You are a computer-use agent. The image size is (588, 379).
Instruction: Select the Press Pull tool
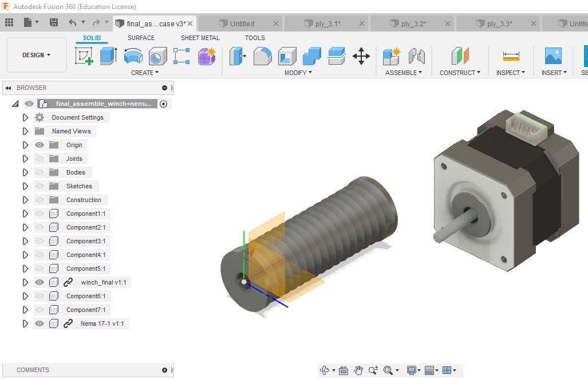tap(238, 56)
